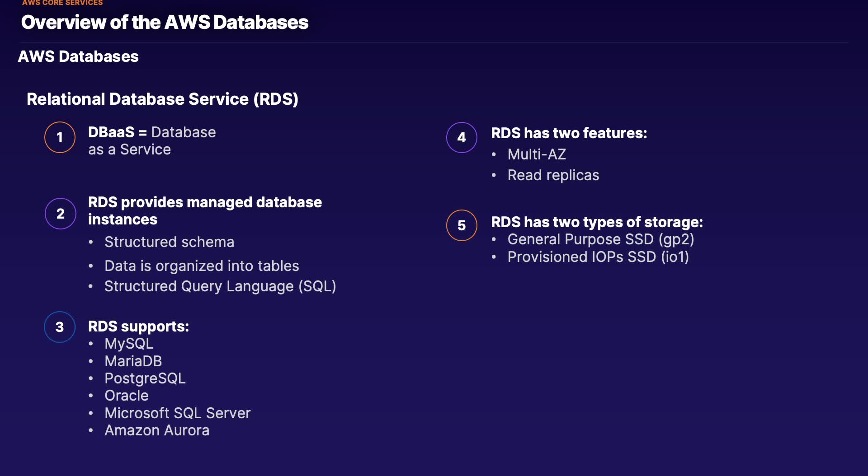Select MySQL in the supported engines list
Screen dimensions: 868x476
(129, 344)
